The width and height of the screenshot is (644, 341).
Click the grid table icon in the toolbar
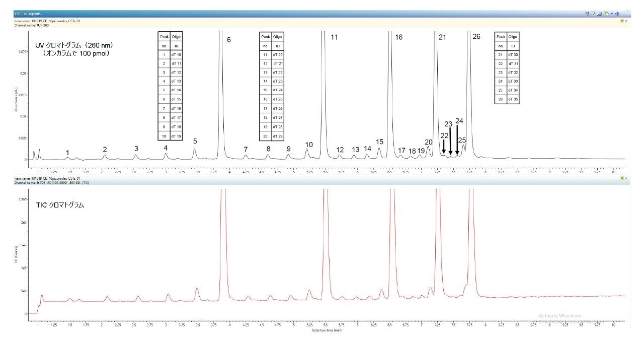600,14
